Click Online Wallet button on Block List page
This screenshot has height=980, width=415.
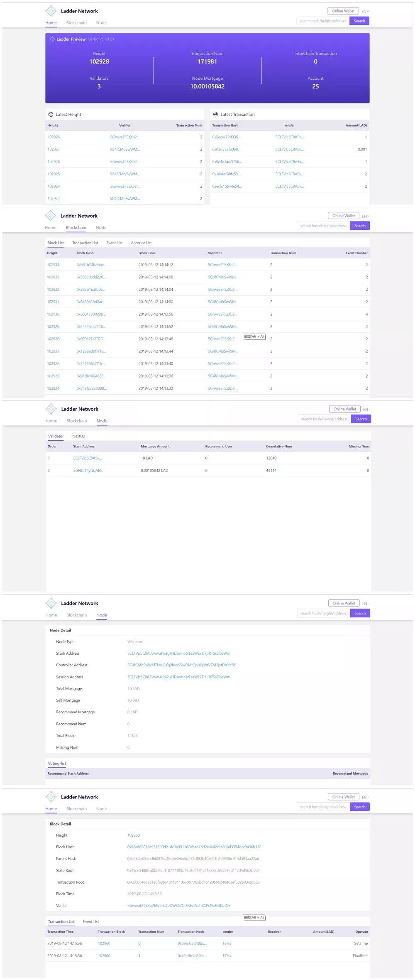click(344, 216)
